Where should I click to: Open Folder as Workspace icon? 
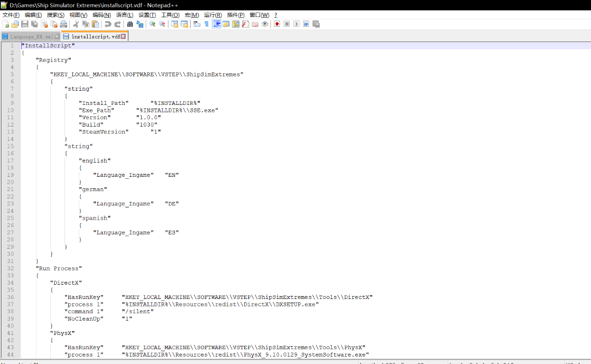[x=255, y=24]
